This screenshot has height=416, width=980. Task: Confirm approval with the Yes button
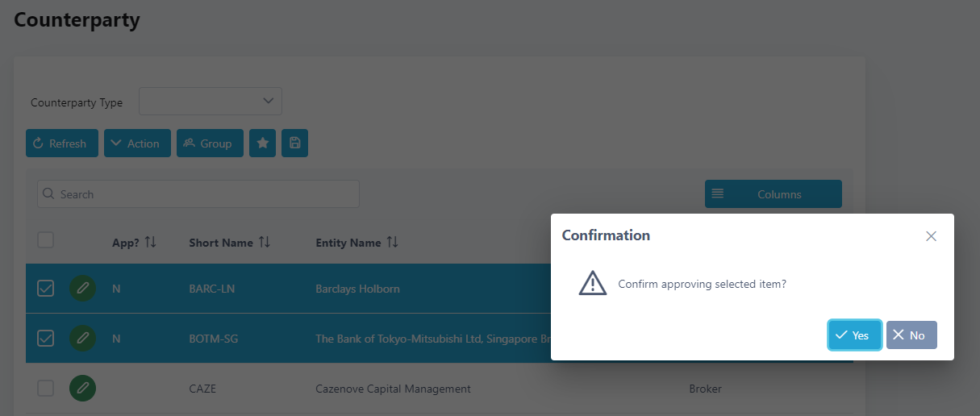(854, 335)
